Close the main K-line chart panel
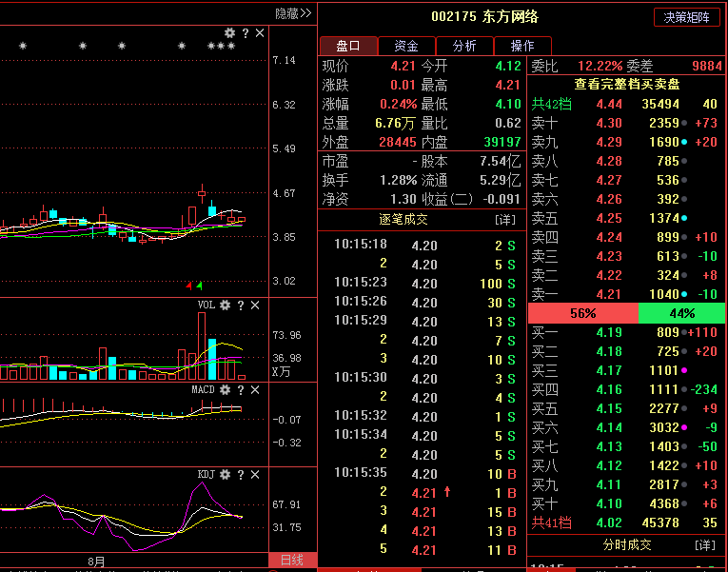The image size is (728, 572). pyautogui.click(x=260, y=33)
